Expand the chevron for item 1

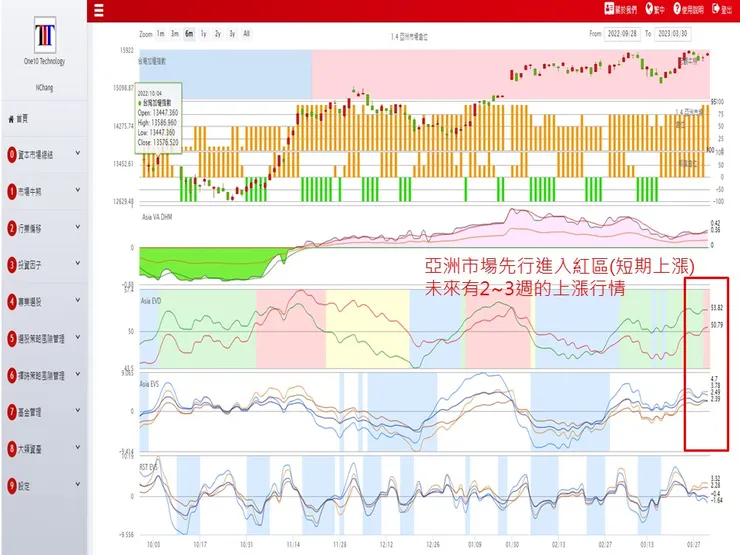tap(78, 190)
